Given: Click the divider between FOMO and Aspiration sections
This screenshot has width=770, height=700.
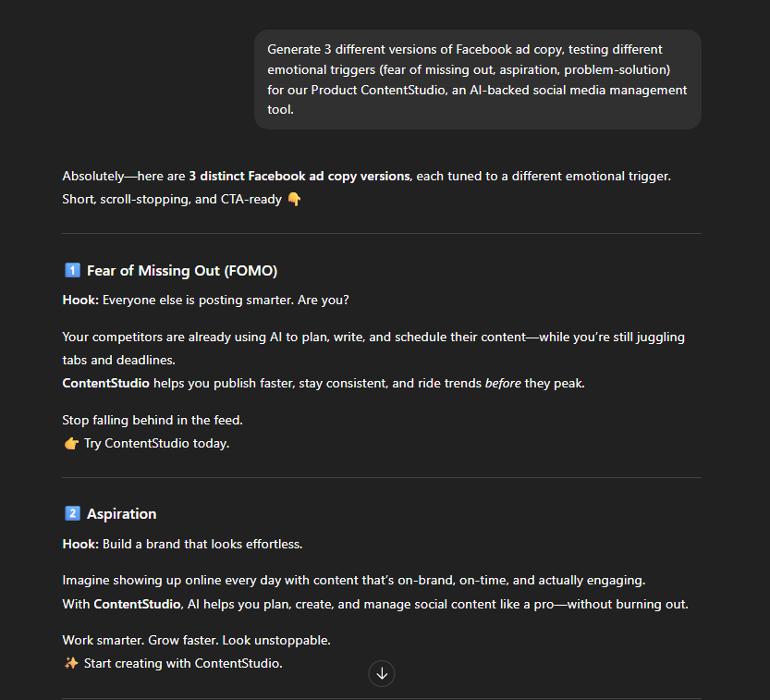Looking at the screenshot, I should click(382, 478).
